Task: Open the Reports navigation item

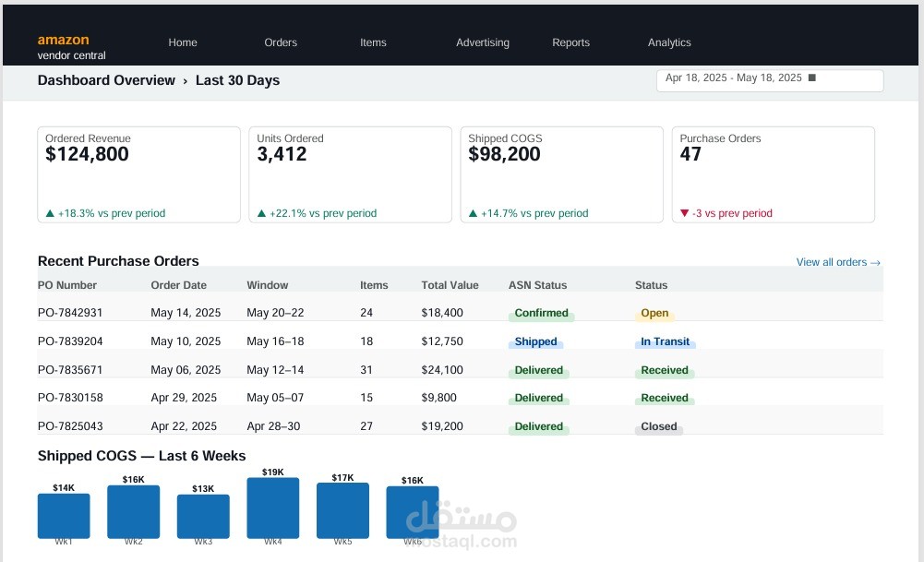Action: coord(571,42)
